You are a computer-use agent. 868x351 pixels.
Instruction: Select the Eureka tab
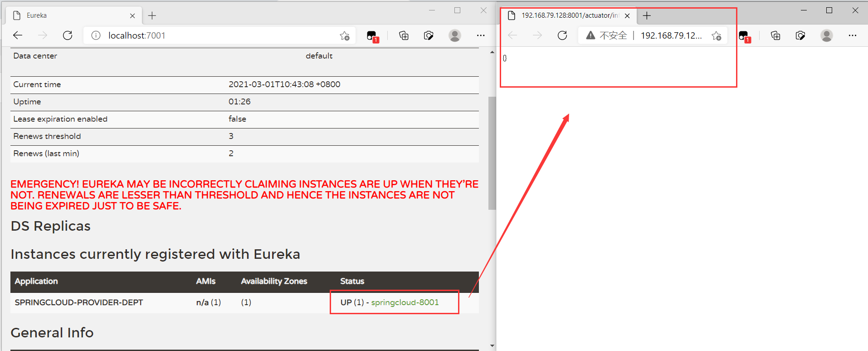[x=74, y=15]
